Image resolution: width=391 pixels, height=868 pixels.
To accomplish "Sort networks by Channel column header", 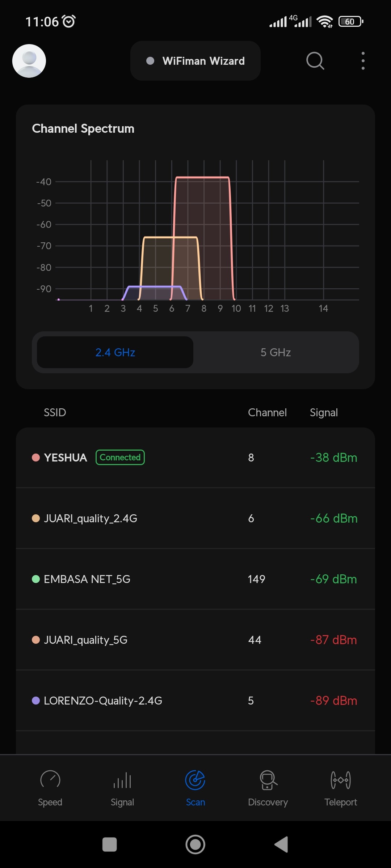I will pos(267,412).
